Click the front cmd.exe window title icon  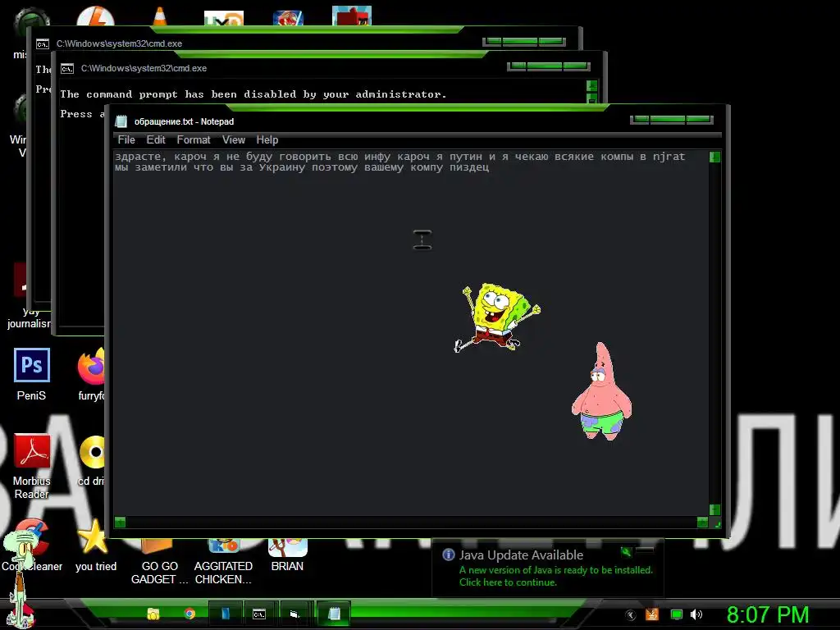[x=67, y=69]
